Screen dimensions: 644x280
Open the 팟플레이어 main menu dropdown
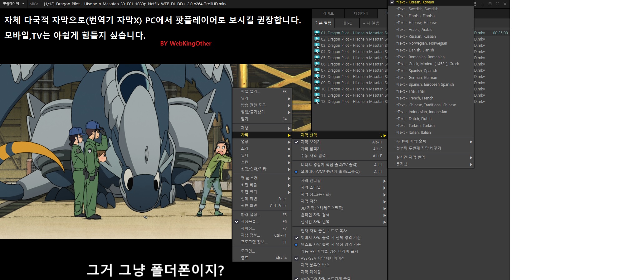pyautogui.click(x=13, y=4)
